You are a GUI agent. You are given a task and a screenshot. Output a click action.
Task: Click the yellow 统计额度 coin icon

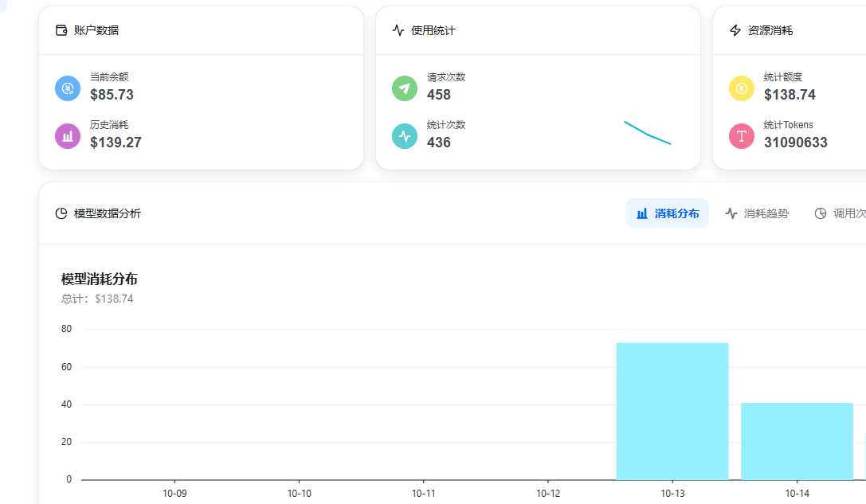742,88
